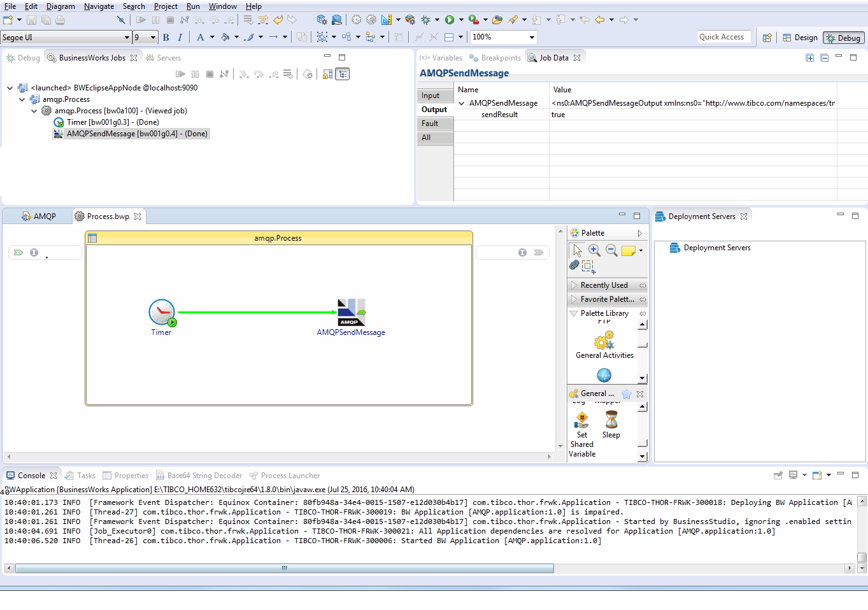Toggle Skip All Breakpoints
The image size is (868, 610).
[121, 20]
